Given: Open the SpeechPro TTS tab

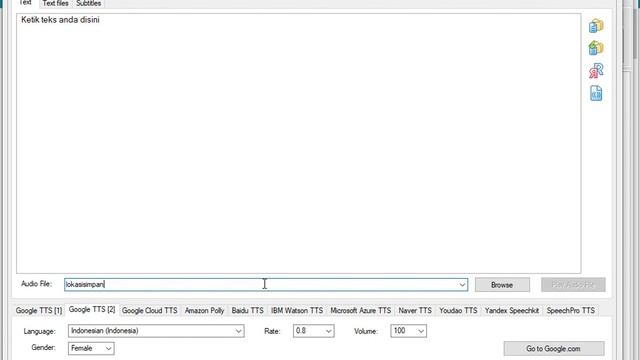Looking at the screenshot, I should coord(570,311).
